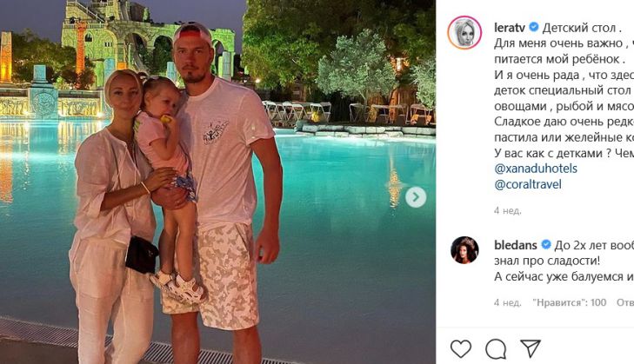The image size is (634, 364).
Task: Open leratv username link
Action: 510,28
